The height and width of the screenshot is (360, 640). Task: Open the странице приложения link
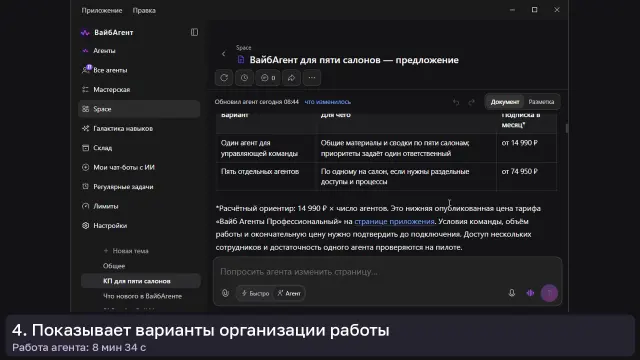pos(394,221)
